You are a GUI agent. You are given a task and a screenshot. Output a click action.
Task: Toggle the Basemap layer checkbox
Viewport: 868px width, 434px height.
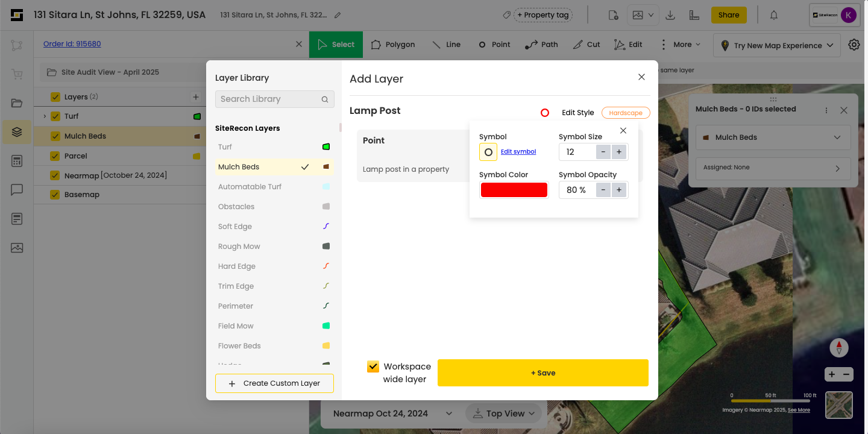click(55, 195)
